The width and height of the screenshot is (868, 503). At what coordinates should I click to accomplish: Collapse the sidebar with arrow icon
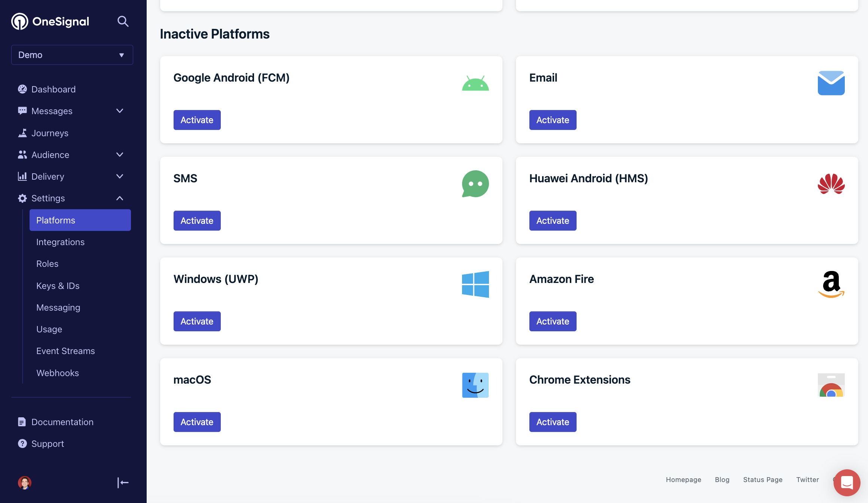click(123, 482)
